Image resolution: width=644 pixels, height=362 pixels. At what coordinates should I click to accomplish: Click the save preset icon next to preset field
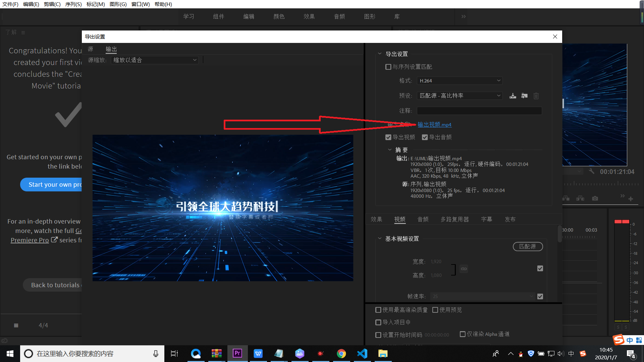pos(513,96)
